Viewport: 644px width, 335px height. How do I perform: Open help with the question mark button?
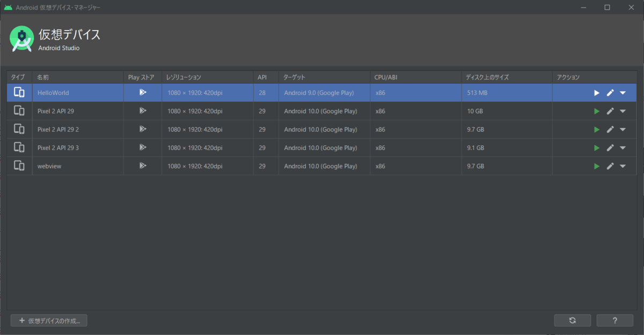615,321
